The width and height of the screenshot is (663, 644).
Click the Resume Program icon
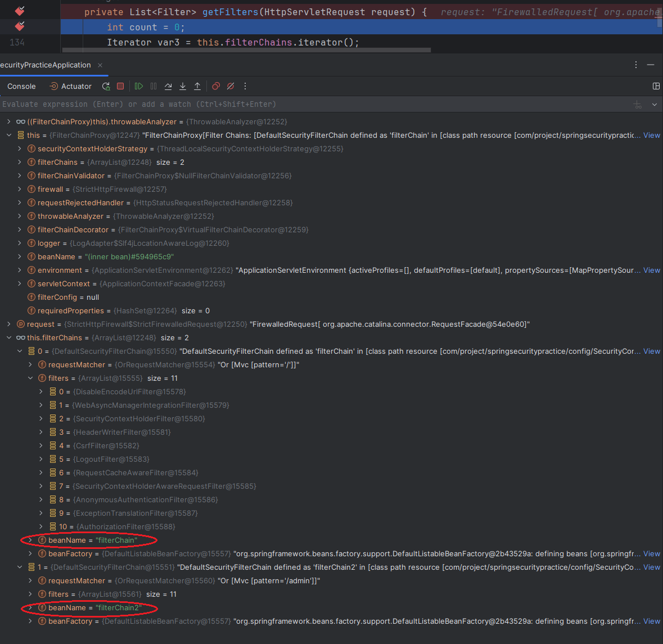coord(139,86)
